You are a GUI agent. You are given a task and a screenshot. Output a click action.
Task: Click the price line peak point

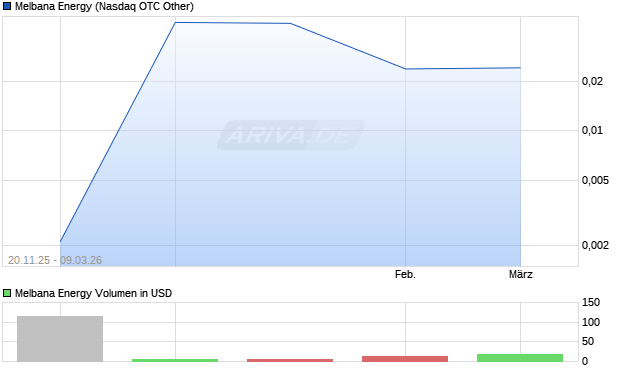pos(176,23)
